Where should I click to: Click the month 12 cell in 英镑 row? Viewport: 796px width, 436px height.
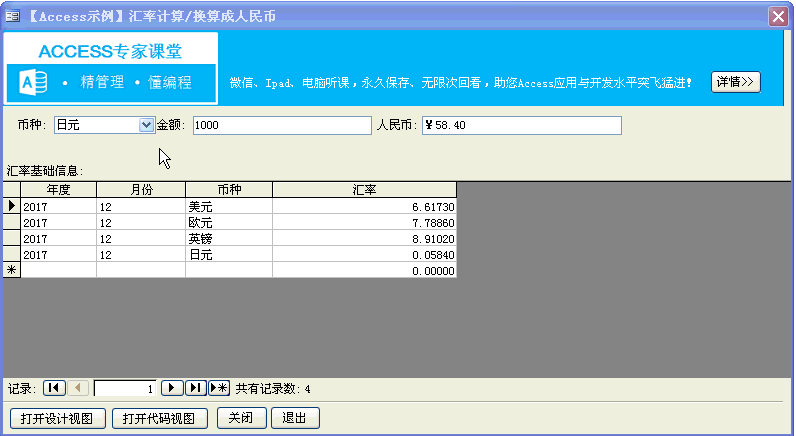coord(141,238)
